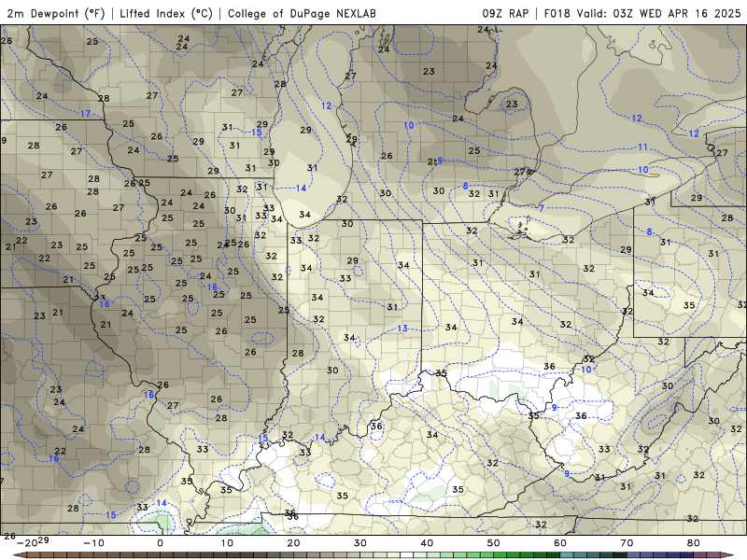Click the '0' tick on the color scale
The width and height of the screenshot is (747, 560).
coord(160,543)
